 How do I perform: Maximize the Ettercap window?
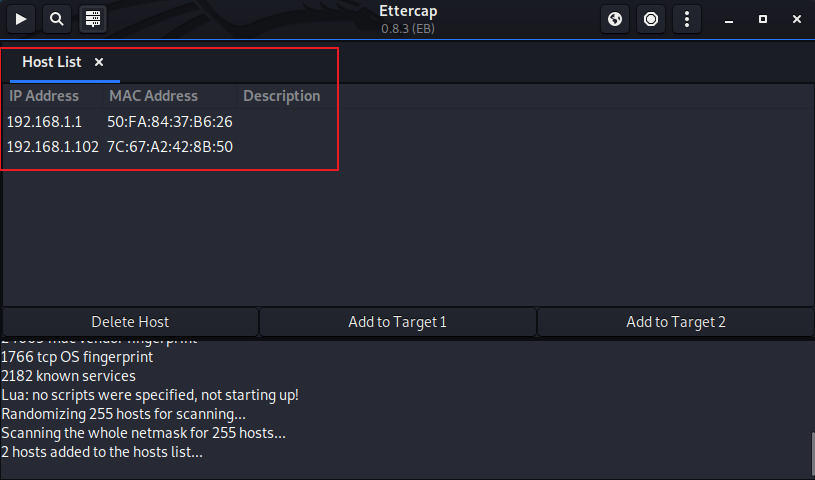[763, 19]
